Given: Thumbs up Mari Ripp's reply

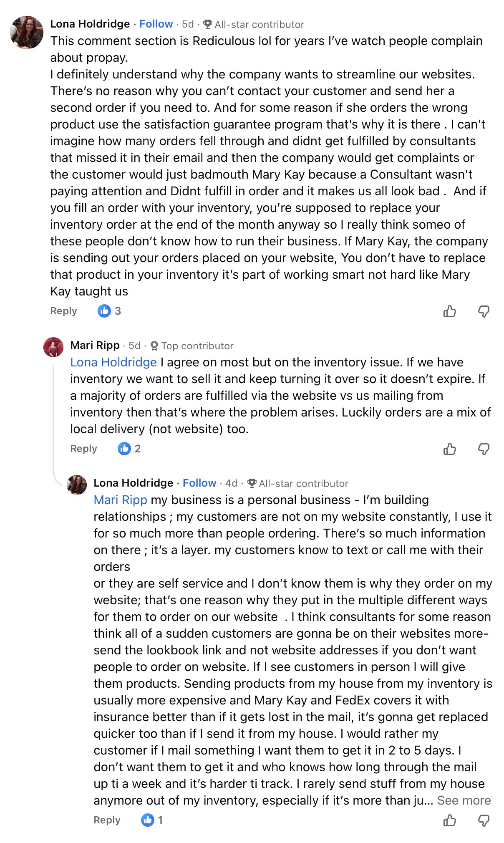Looking at the screenshot, I should pos(449,449).
